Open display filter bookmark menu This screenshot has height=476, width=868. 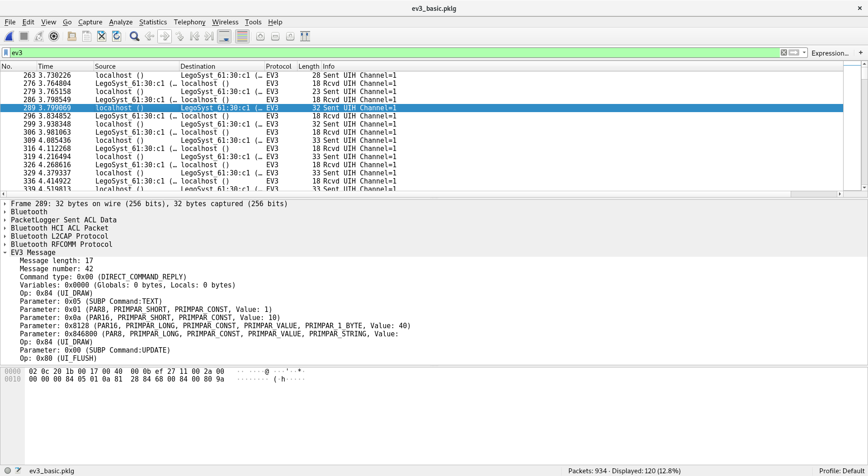pyautogui.click(x=6, y=53)
